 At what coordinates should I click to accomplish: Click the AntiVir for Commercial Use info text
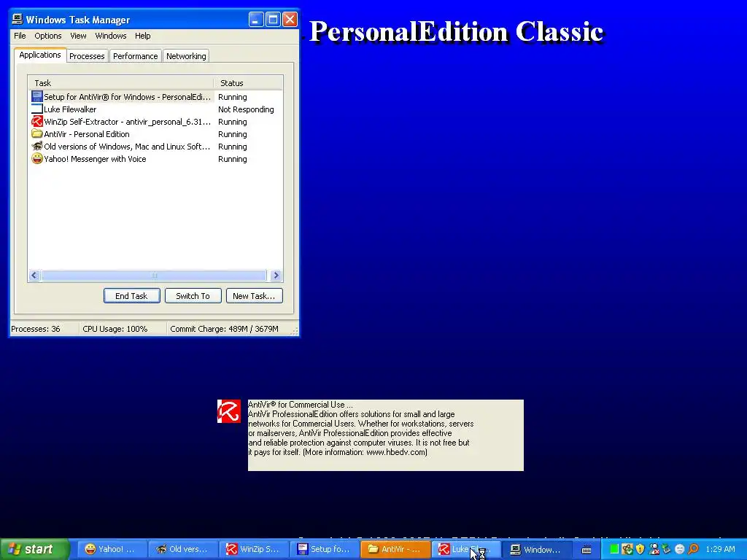[x=385, y=435]
